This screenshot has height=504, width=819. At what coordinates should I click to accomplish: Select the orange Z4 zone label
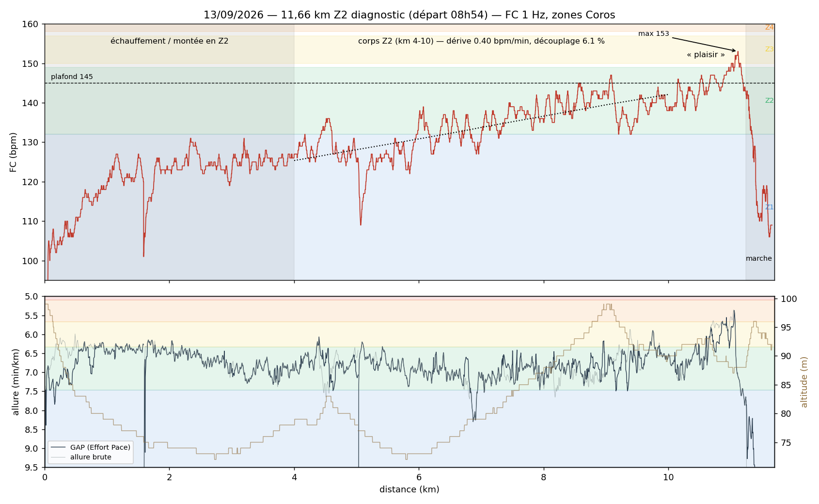point(769,28)
